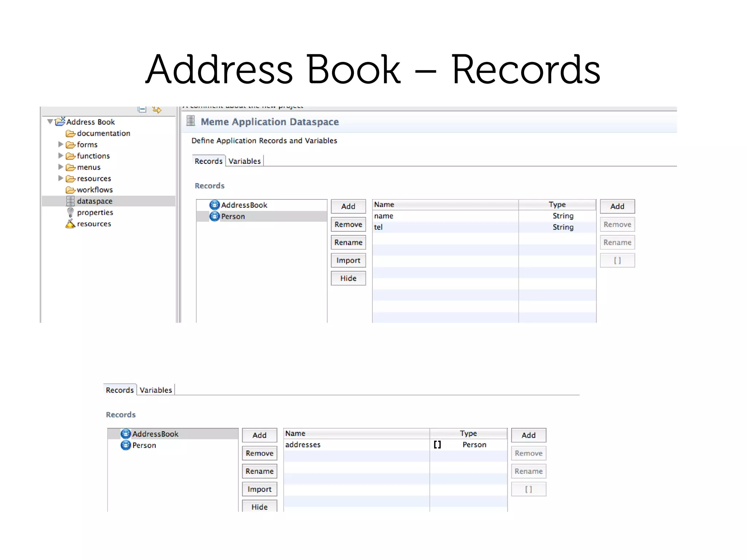Click the resources flask icon at tree bottom
The image size is (747, 560).
pos(70,224)
